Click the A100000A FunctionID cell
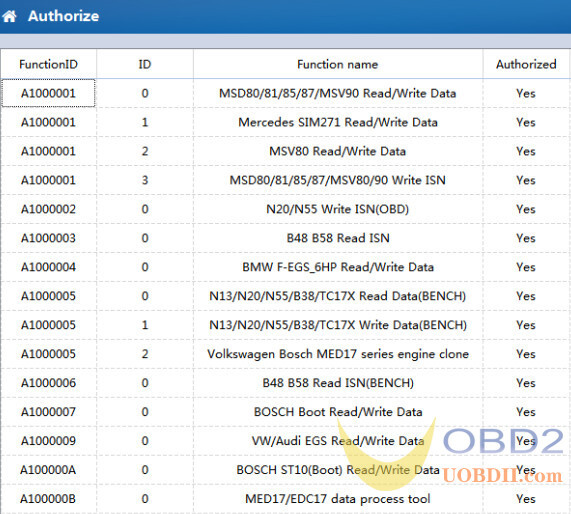571x514 pixels. point(48,470)
